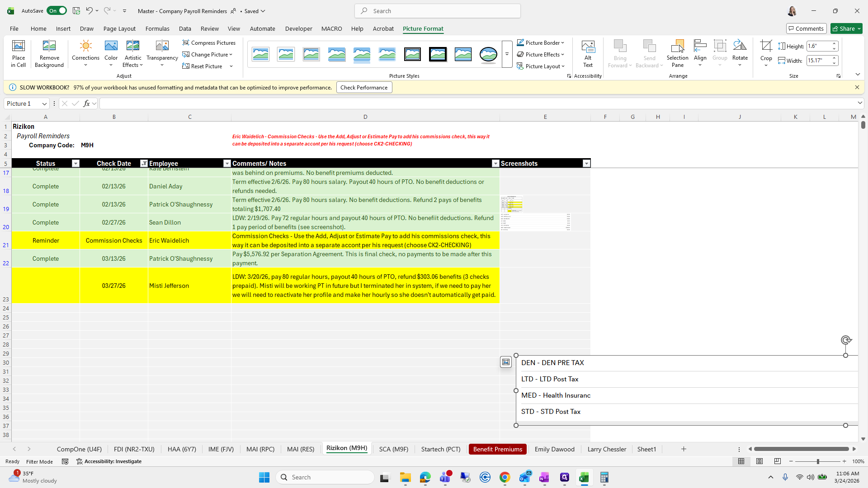Viewport: 868px width, 488px height.
Task: Switch to Page Layout view in status bar
Action: pos(759,461)
